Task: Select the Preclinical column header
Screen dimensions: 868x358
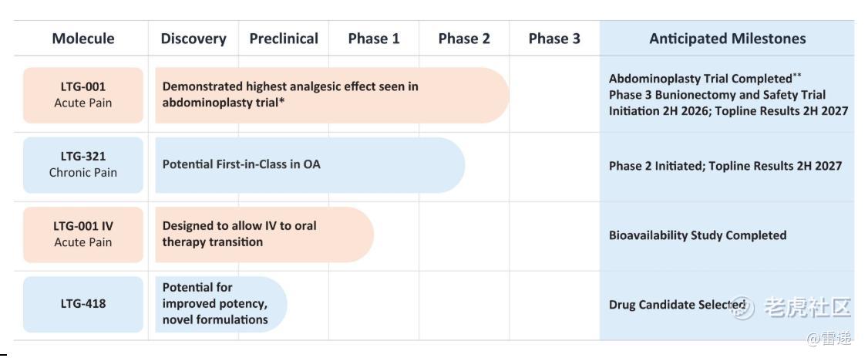Action: click(x=284, y=39)
